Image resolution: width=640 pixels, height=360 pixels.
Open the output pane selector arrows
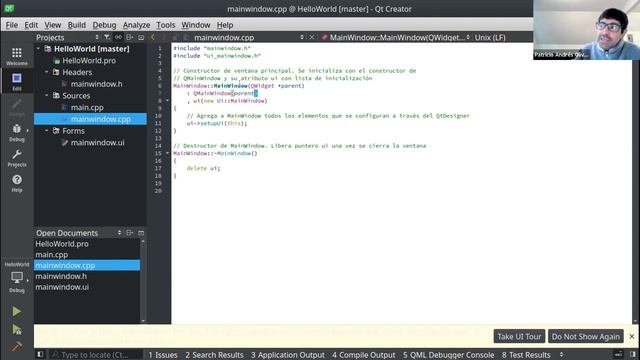[x=561, y=355]
